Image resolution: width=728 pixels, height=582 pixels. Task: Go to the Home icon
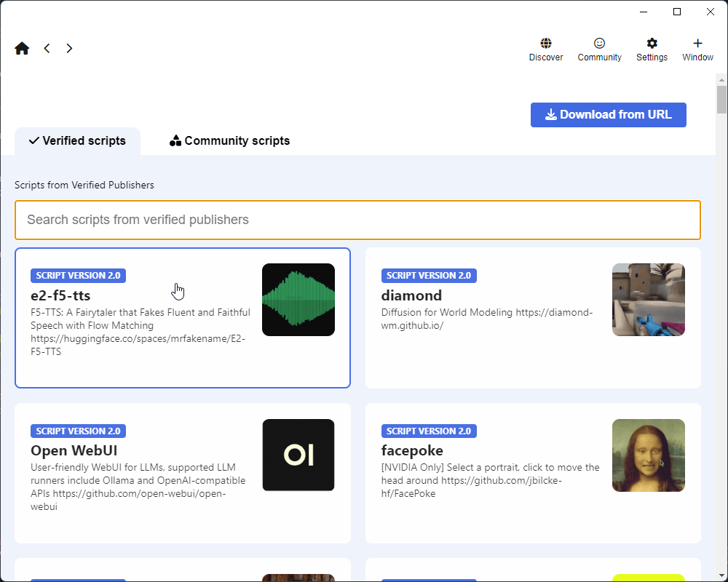22,48
